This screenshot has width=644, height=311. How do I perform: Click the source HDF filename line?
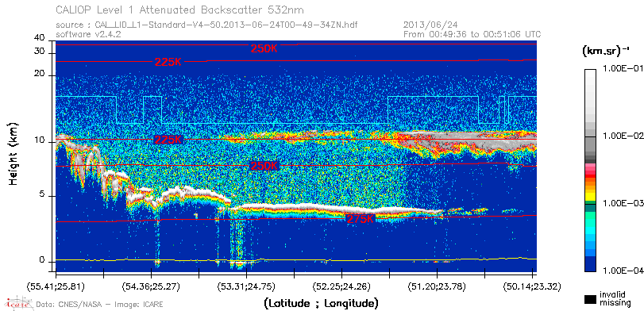click(x=206, y=25)
